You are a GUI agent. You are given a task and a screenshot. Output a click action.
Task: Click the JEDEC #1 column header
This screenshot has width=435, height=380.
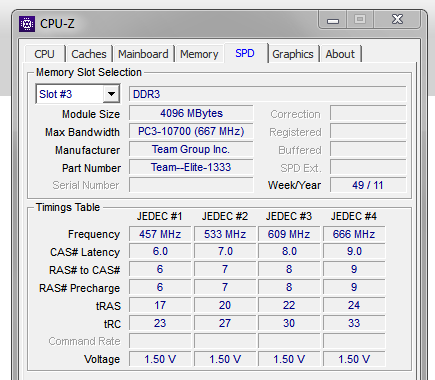click(160, 217)
